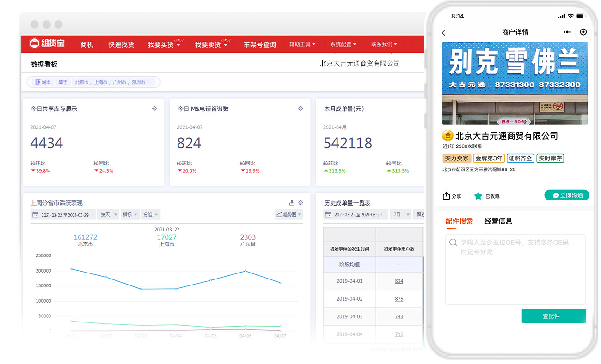Select the 阶段均值 table row label
The width and height of the screenshot is (601, 364).
[350, 264]
